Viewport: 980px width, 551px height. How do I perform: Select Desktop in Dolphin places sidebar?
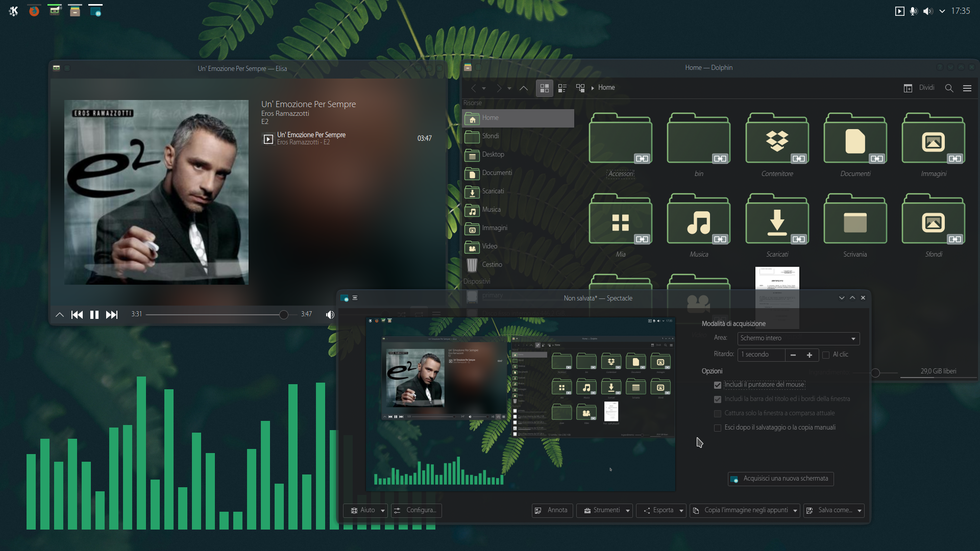518,155
